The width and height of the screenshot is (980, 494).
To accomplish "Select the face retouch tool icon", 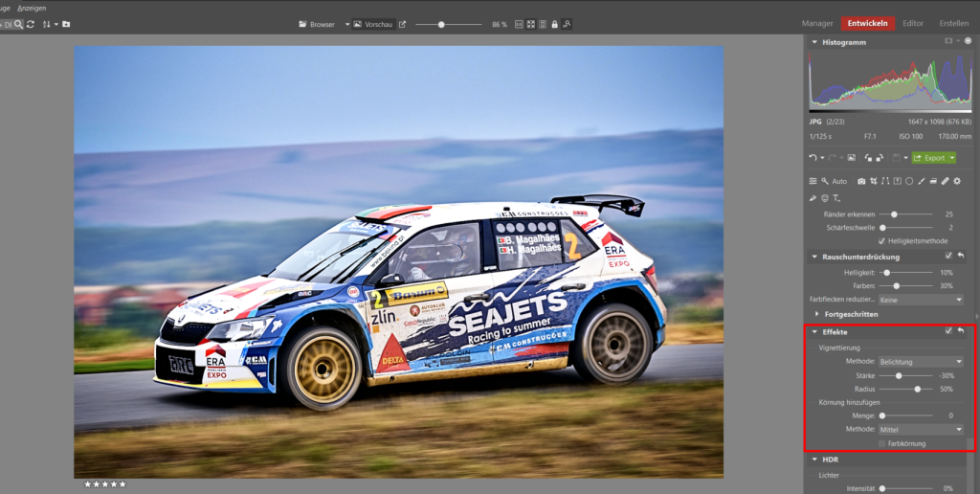I will tap(825, 198).
